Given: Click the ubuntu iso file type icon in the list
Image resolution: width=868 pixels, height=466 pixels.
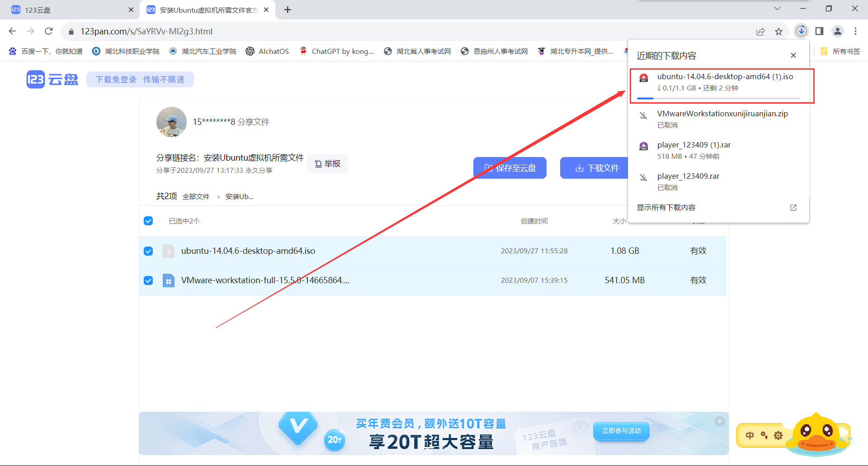Looking at the screenshot, I should pyautogui.click(x=168, y=251).
